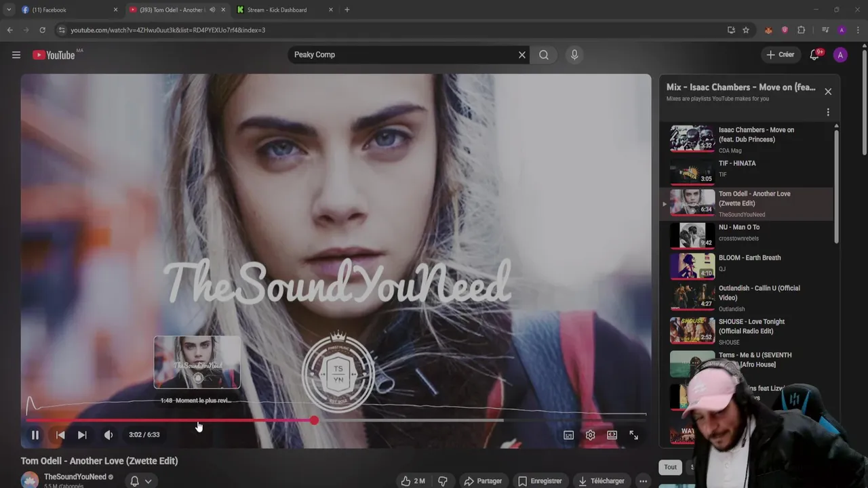The image size is (868, 488).
Task: Open Chrome three-dot menu
Action: [858, 30]
